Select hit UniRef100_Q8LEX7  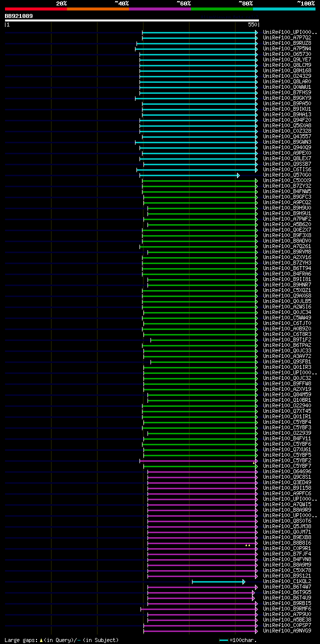[287, 158]
